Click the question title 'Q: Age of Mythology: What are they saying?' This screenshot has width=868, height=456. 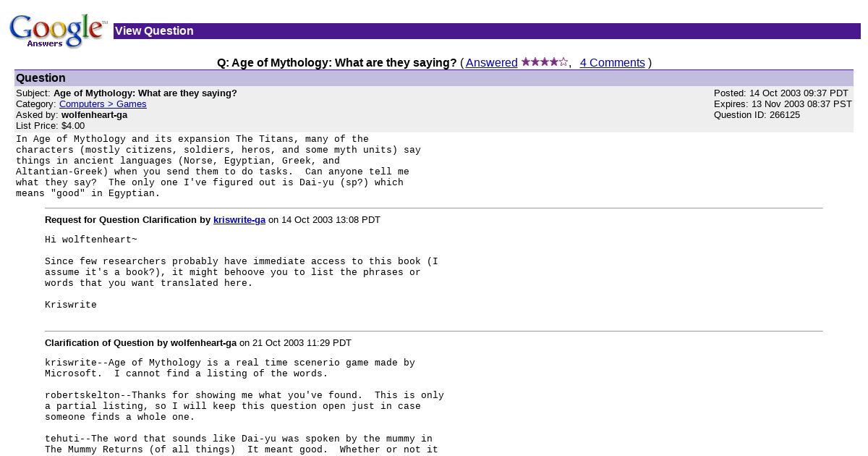tap(337, 63)
